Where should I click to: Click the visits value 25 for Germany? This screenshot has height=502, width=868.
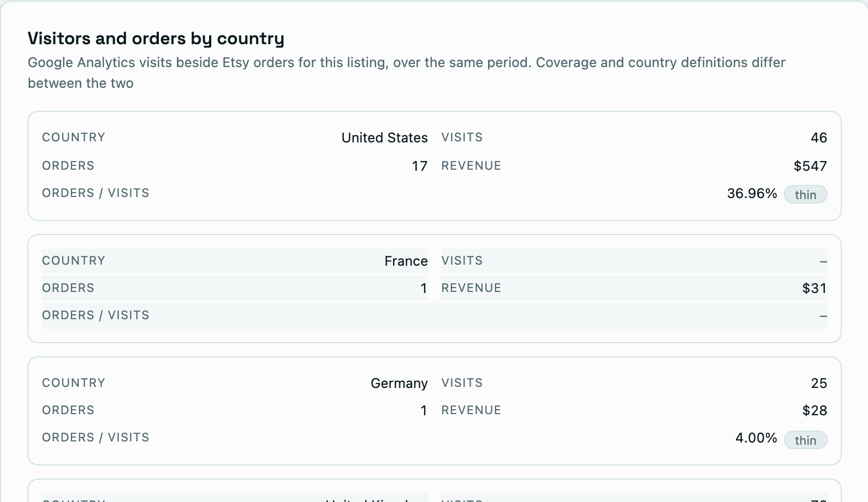pos(819,384)
